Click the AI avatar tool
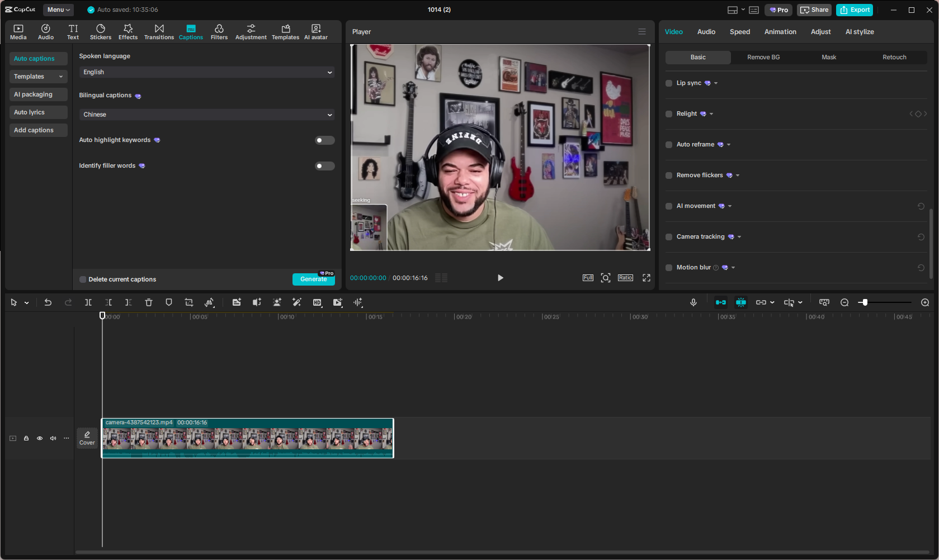 pyautogui.click(x=315, y=31)
